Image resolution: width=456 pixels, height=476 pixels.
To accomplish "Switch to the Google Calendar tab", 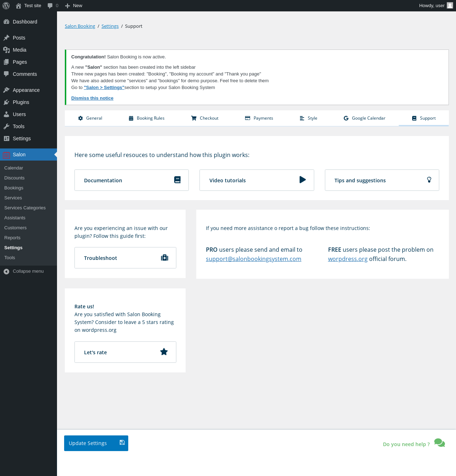I will [364, 118].
